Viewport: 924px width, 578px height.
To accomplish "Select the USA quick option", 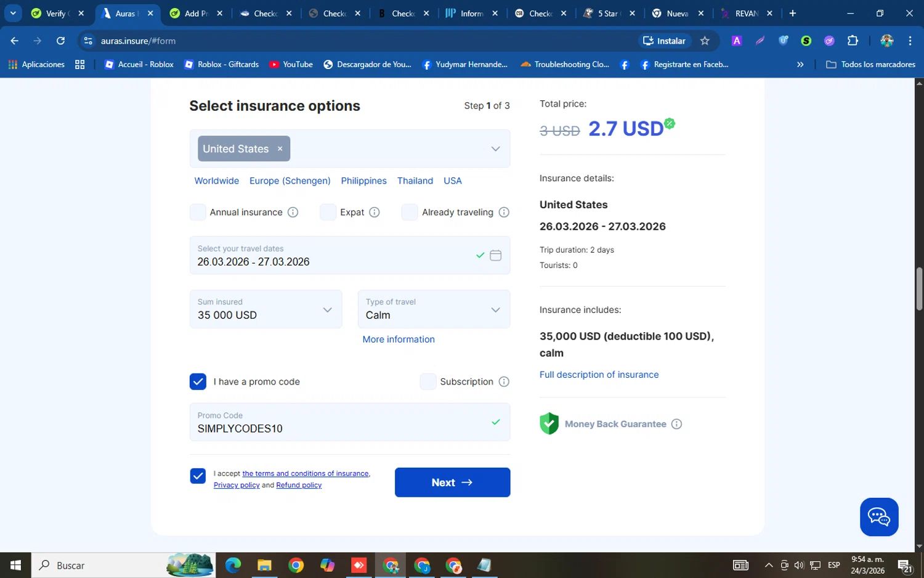I will [453, 181].
